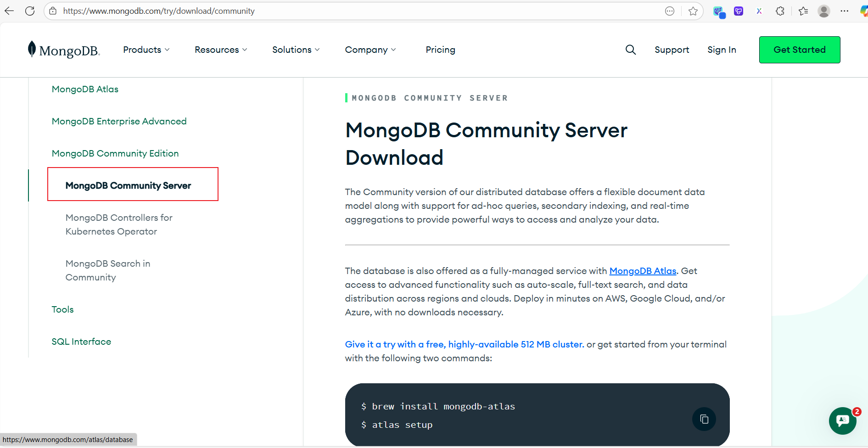The image size is (868, 448).
Task: Select MongoDB Atlas in the sidebar
Action: tap(85, 89)
